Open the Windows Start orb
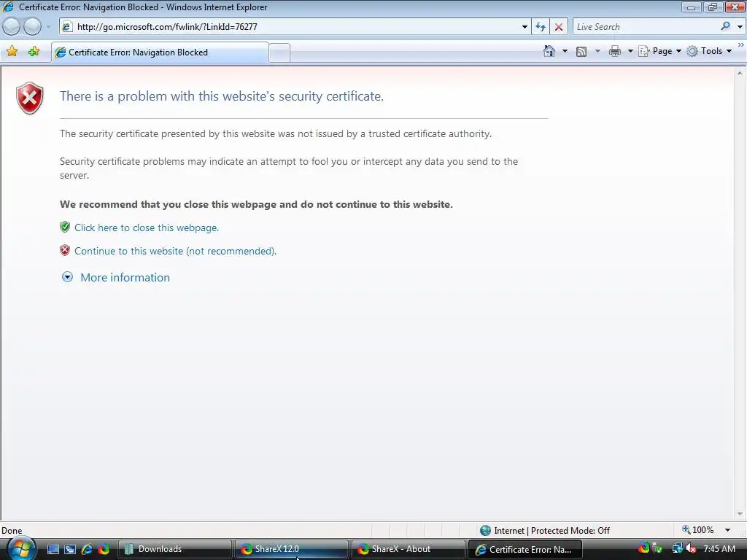747x560 pixels. (x=21, y=548)
